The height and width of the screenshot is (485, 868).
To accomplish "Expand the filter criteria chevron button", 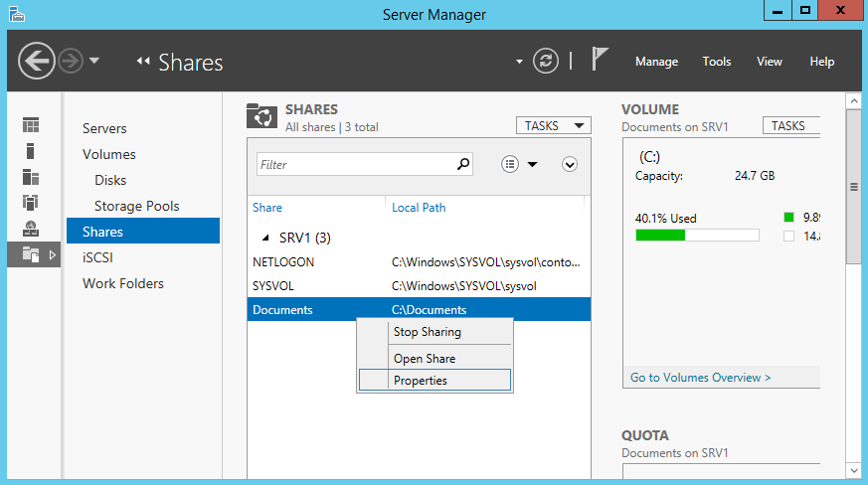I will (x=570, y=164).
